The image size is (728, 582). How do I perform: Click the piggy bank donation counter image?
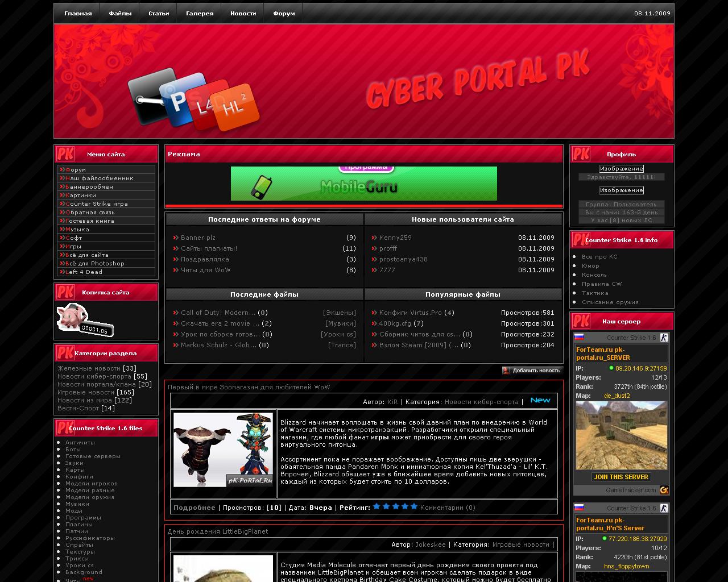(x=85, y=320)
